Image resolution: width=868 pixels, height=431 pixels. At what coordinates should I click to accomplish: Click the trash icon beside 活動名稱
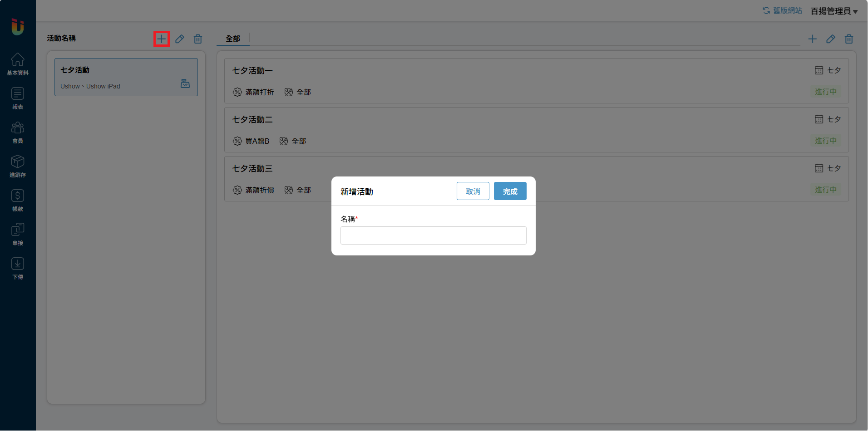[198, 39]
